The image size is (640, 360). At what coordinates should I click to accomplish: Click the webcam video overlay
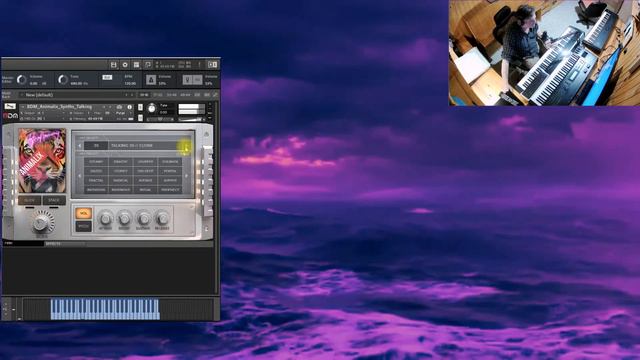pos(544,53)
